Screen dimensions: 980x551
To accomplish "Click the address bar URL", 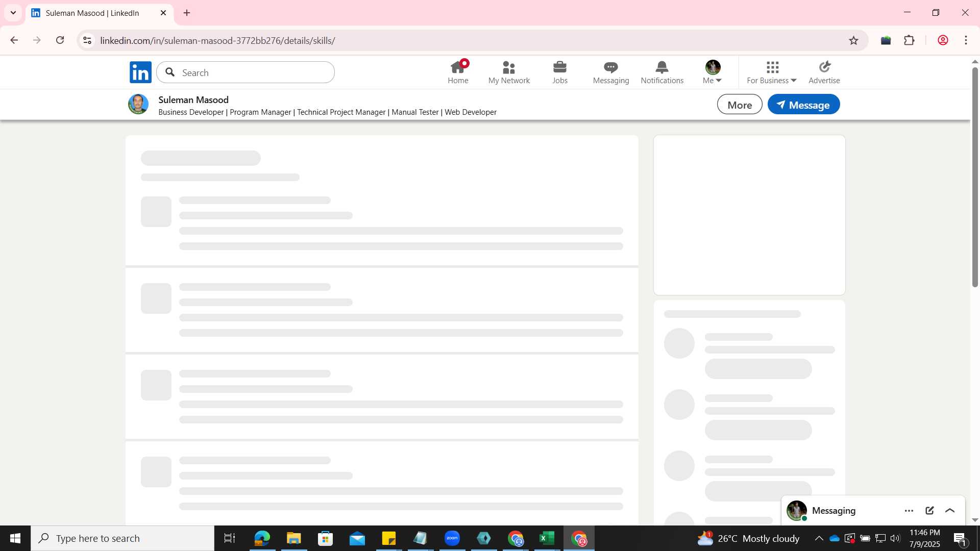I will click(x=217, y=40).
